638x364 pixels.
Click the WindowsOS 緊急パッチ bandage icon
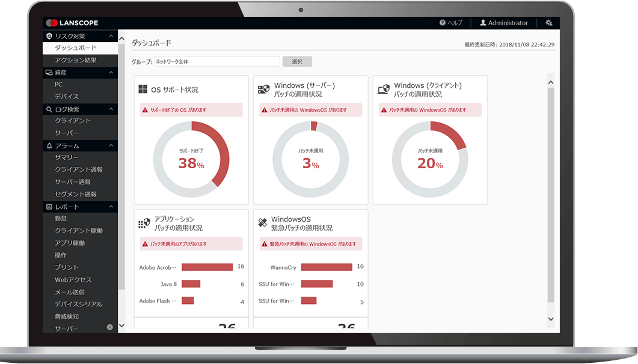click(263, 222)
